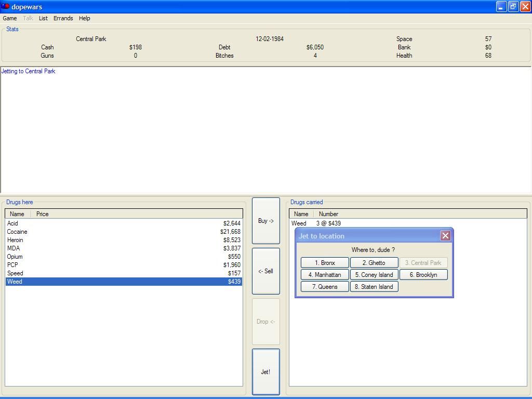Open the Help menu

[84, 18]
